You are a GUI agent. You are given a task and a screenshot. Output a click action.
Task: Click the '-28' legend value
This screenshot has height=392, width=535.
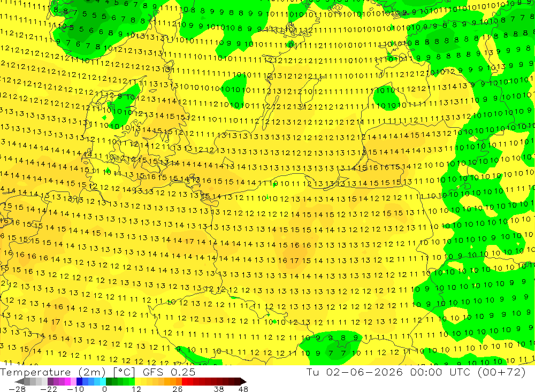pos(17,389)
